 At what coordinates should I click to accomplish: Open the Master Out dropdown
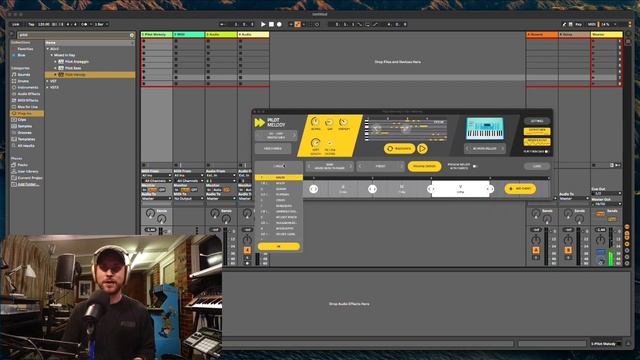pyautogui.click(x=607, y=203)
